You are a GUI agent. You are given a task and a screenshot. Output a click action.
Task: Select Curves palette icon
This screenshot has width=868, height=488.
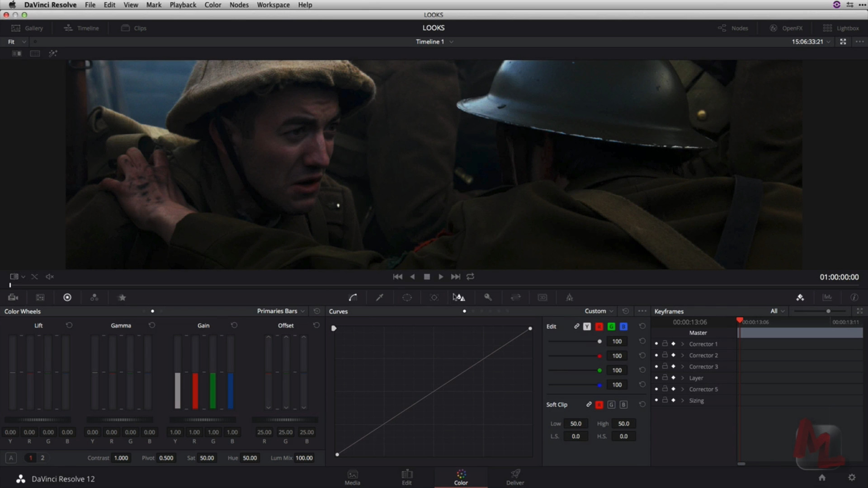pos(353,297)
